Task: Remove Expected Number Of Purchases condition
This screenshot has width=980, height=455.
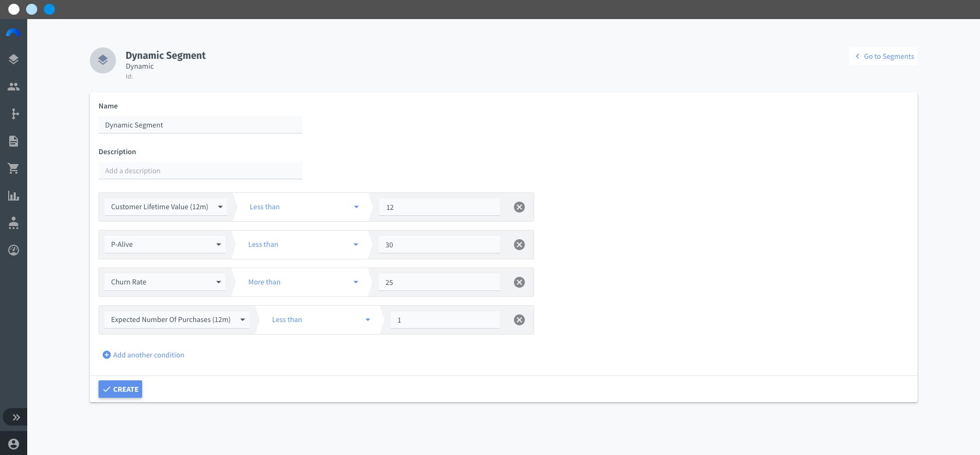Action: click(519, 320)
